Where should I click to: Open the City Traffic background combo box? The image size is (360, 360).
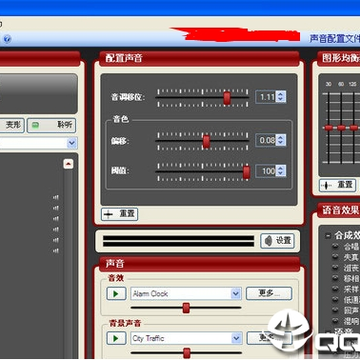click(186, 339)
